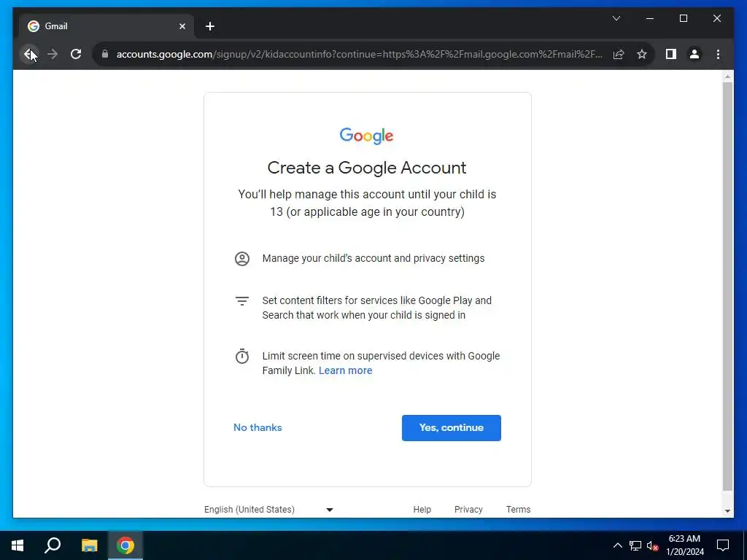Go back using Chrome's back arrow

[29, 54]
